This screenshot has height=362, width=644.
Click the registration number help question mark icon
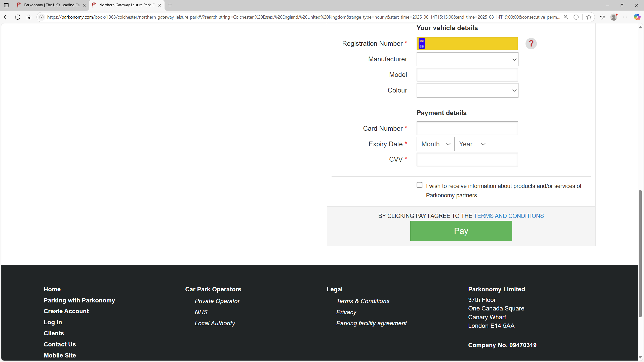coord(531,44)
